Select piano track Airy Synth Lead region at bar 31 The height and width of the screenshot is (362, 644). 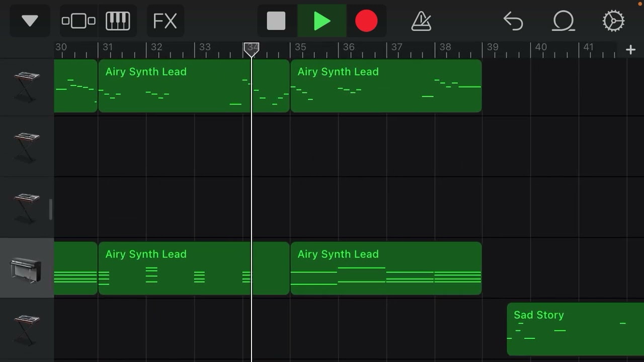[x=194, y=268]
